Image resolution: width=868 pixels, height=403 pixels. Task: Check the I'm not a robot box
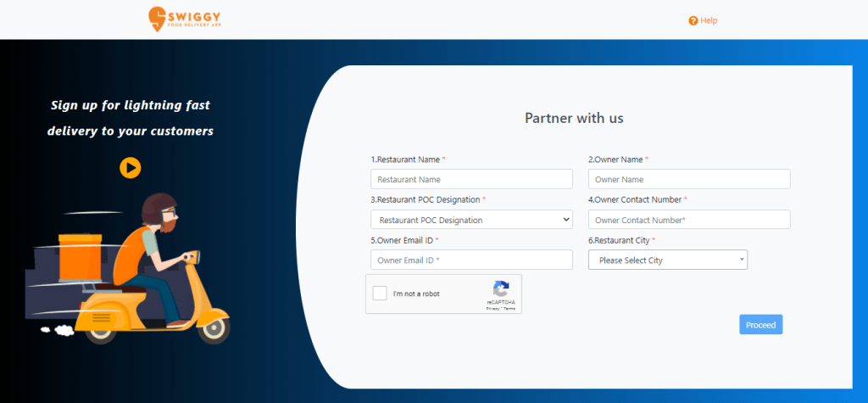point(380,294)
